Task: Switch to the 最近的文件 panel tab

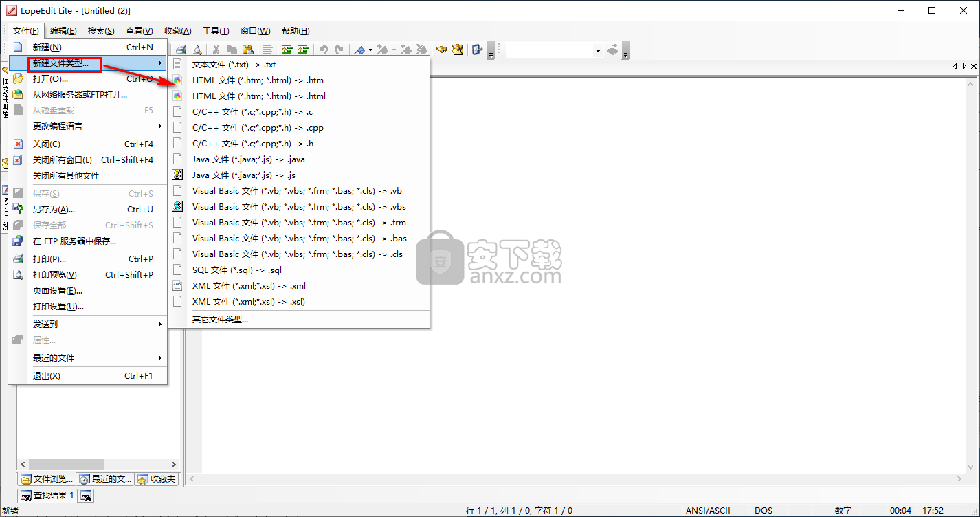Action: click(104, 479)
